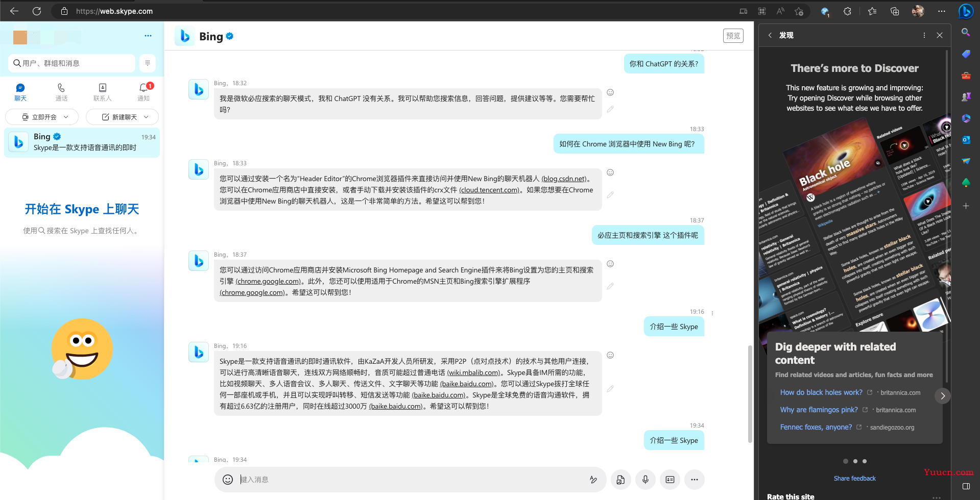Open the blog.csdn.net link
This screenshot has height=500, width=980.
tap(564, 179)
